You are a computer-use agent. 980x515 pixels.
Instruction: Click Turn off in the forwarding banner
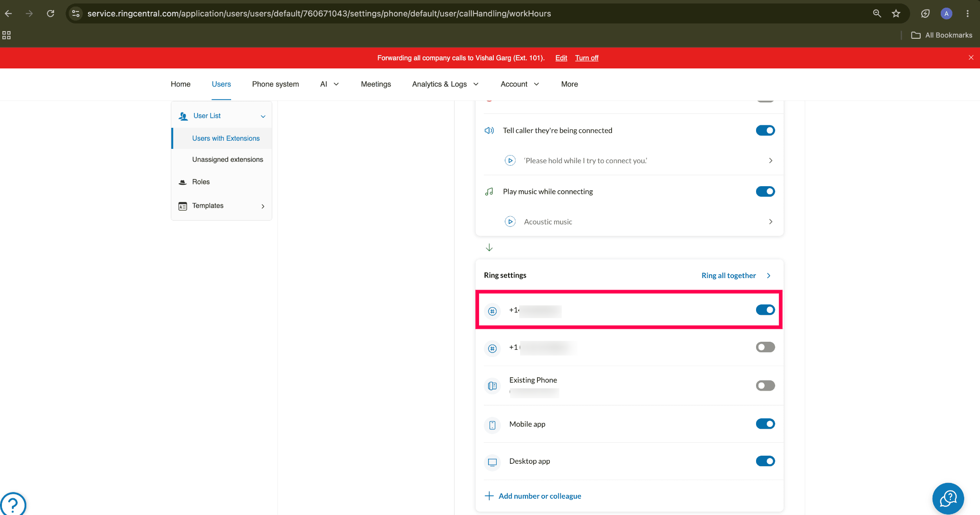(587, 58)
